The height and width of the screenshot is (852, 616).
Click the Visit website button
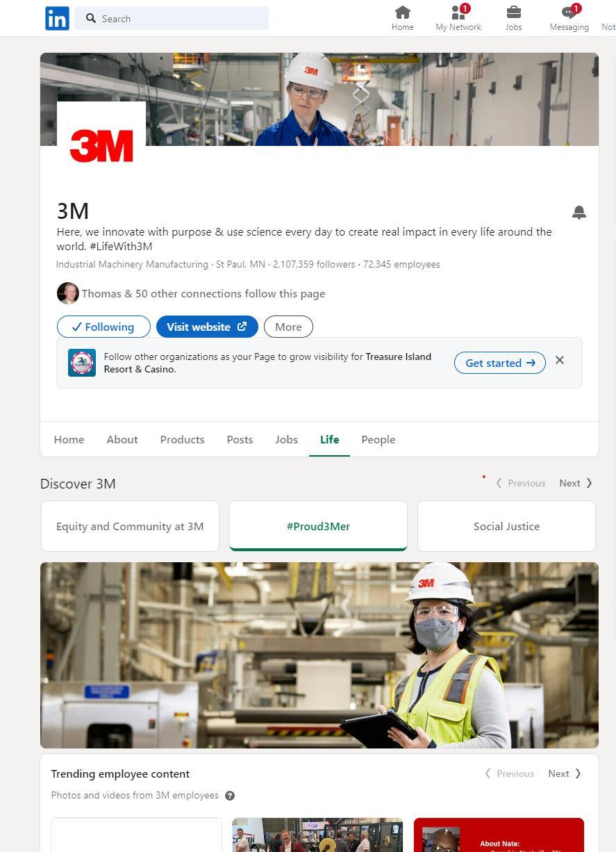tap(207, 327)
